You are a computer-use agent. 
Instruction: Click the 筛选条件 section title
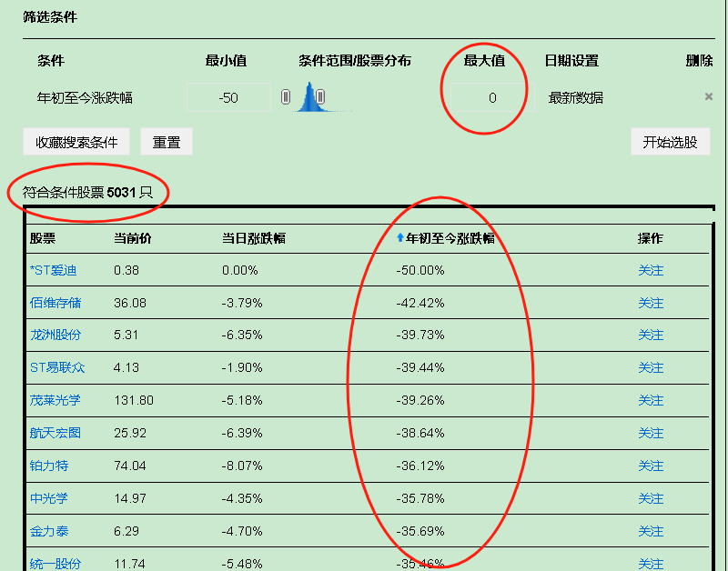pyautogui.click(x=50, y=17)
